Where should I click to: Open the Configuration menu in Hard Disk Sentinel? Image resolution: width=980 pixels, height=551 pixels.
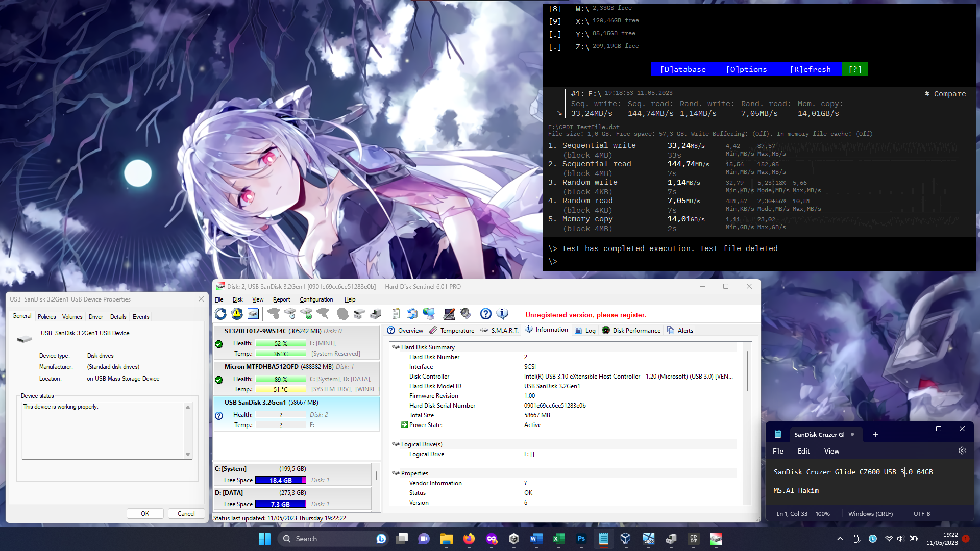click(x=316, y=299)
